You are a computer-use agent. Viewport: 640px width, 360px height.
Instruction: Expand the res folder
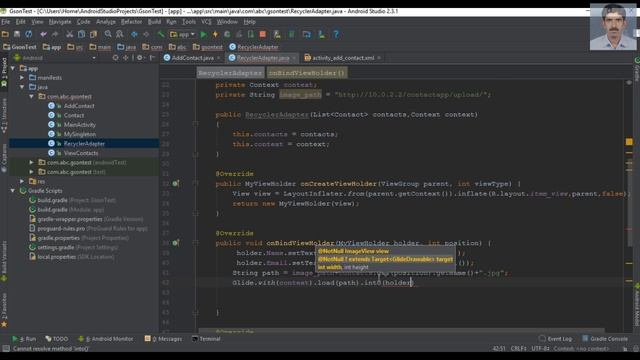22,181
